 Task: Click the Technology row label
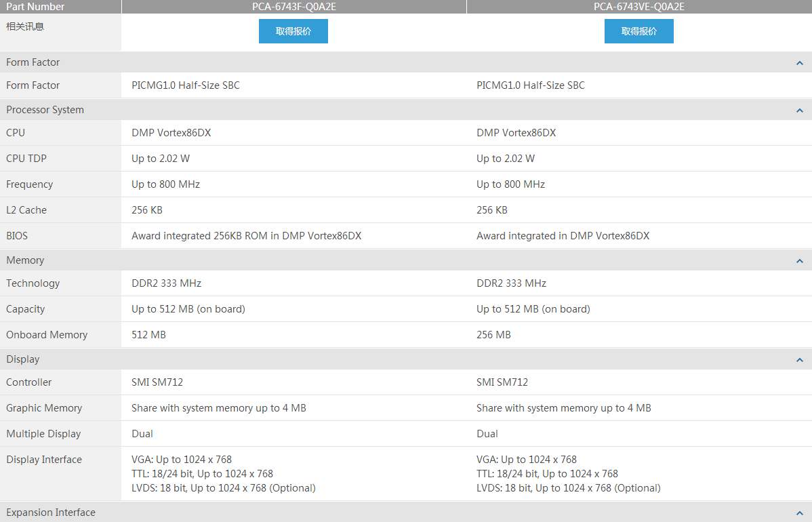coord(33,283)
